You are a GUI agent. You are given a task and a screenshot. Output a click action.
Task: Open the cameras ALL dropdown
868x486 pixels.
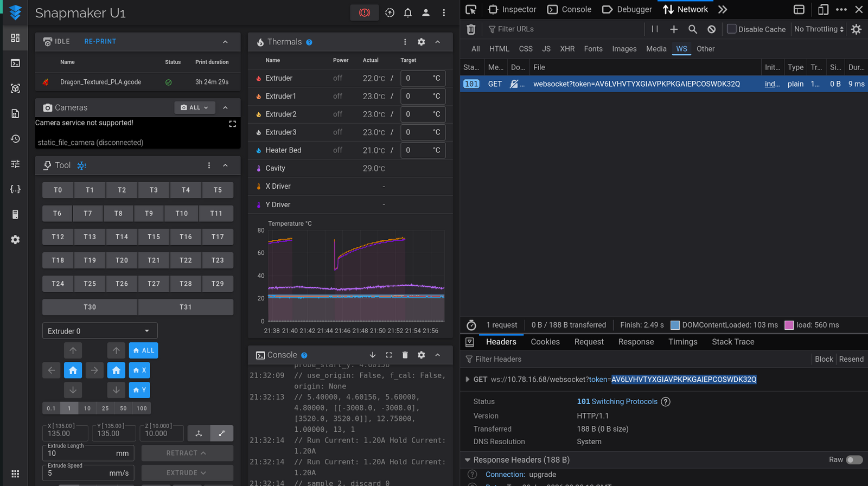coord(195,107)
